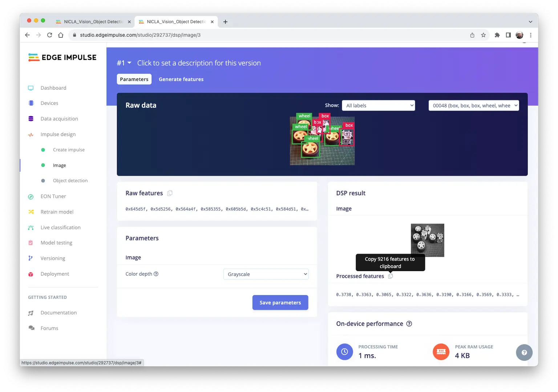This screenshot has height=392, width=558.
Task: Copy processed features via clipboard icon
Action: (x=391, y=276)
